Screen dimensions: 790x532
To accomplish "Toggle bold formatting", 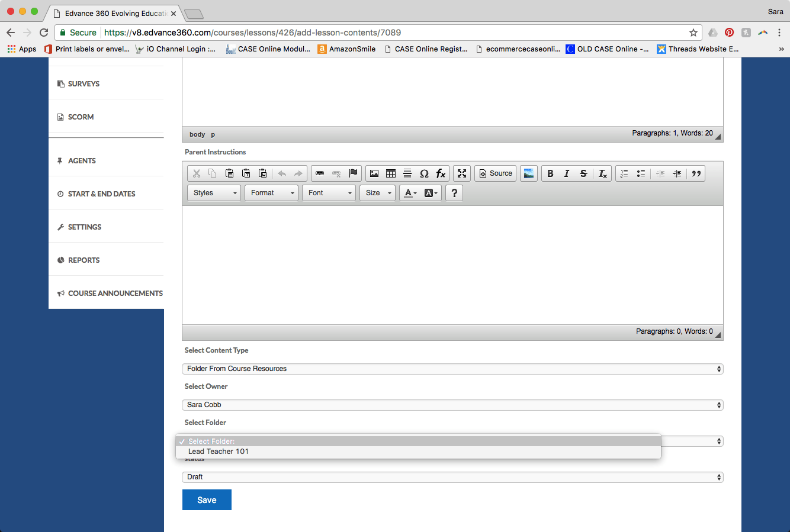I will 550,173.
